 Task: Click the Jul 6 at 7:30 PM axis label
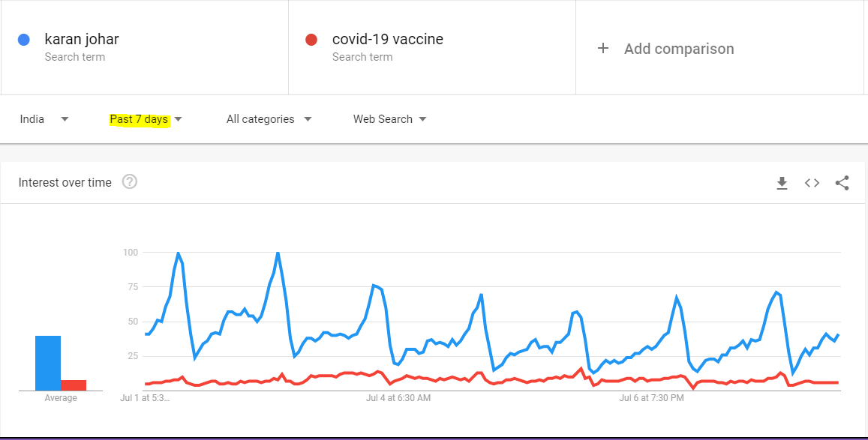pyautogui.click(x=651, y=397)
